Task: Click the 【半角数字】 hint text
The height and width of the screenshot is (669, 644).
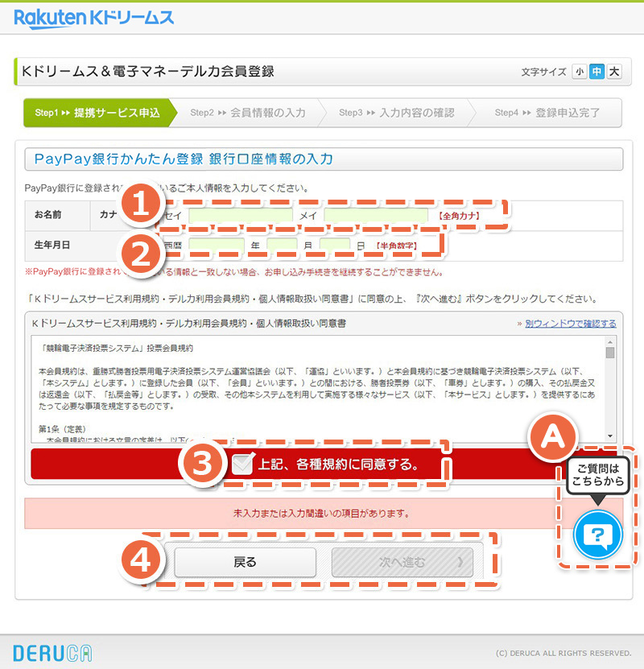Action: (x=396, y=246)
